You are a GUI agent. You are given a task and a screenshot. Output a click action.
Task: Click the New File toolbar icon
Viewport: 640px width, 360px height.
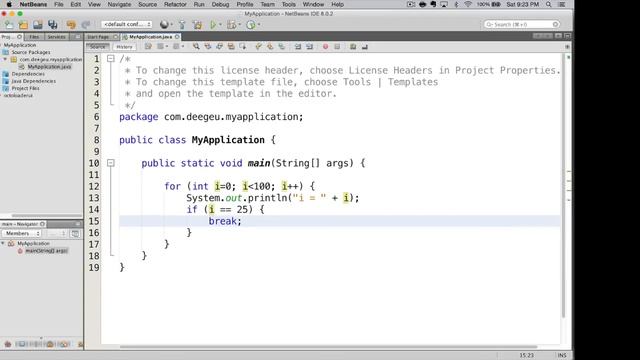tap(9, 24)
